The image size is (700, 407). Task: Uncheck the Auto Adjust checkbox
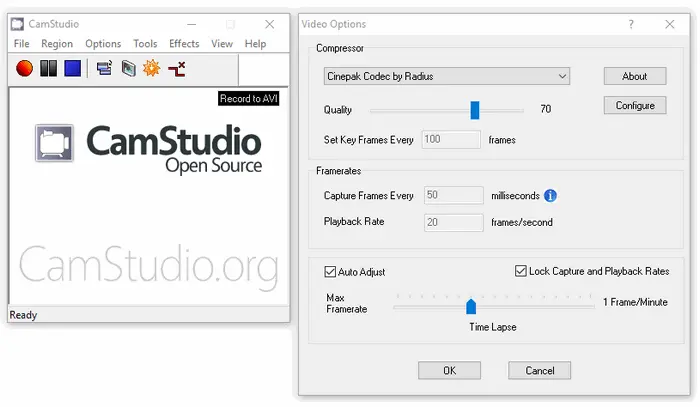(x=331, y=271)
